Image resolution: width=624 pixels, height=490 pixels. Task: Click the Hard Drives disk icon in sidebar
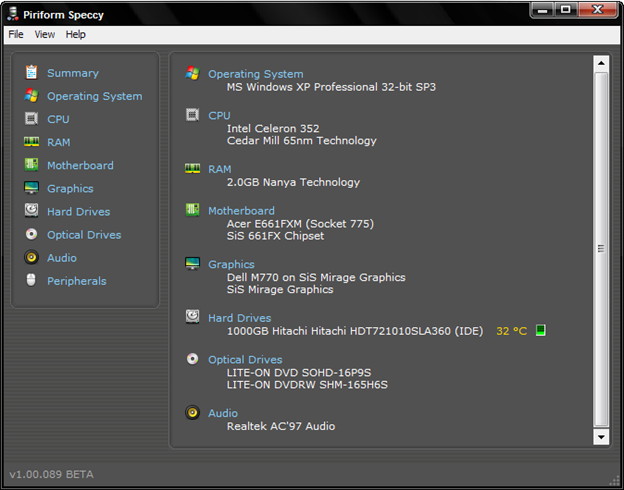31,211
